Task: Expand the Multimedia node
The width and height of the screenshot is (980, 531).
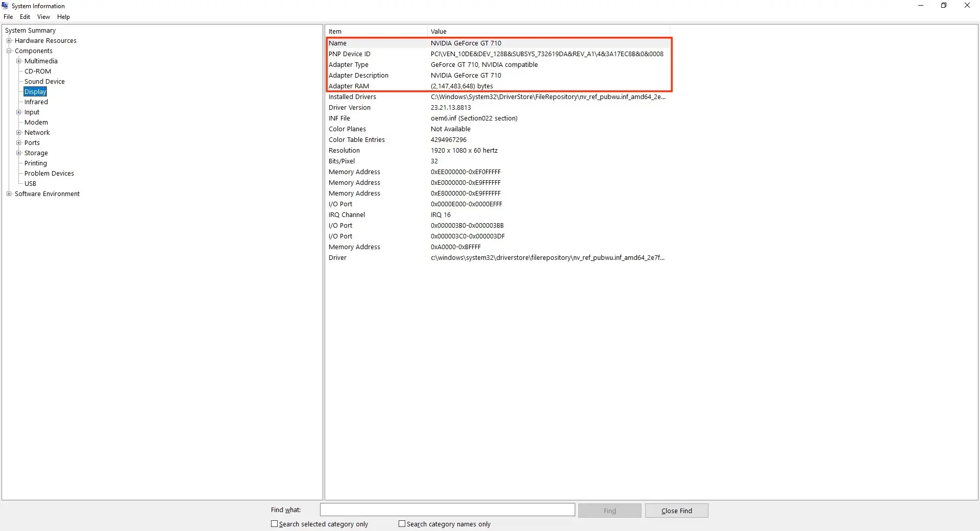Action: 19,61
